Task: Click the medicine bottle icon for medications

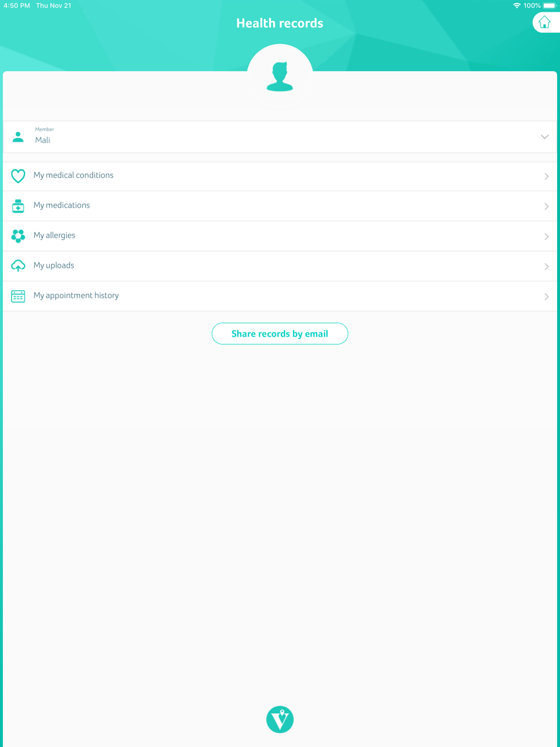Action: pyautogui.click(x=18, y=206)
